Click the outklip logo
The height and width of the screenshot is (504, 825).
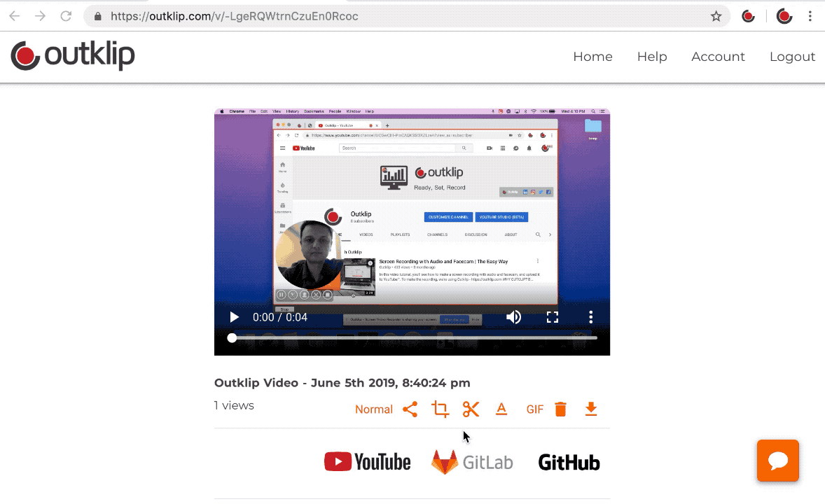(73, 56)
